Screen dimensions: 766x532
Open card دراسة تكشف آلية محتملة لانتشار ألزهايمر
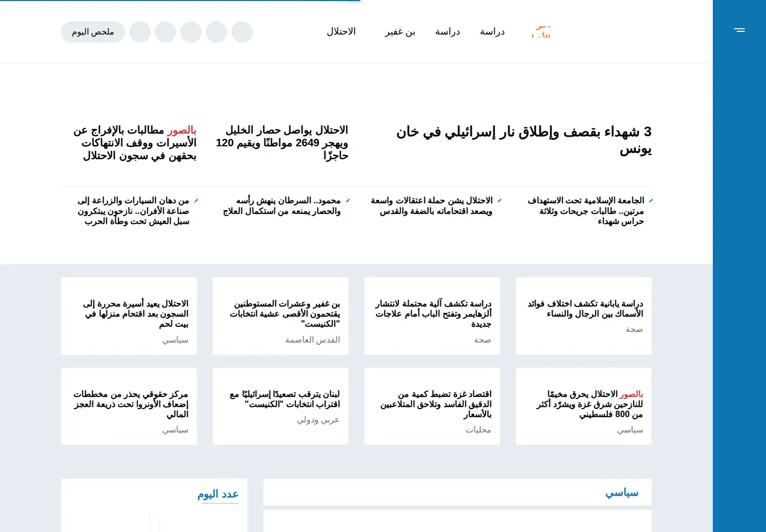coord(434,313)
